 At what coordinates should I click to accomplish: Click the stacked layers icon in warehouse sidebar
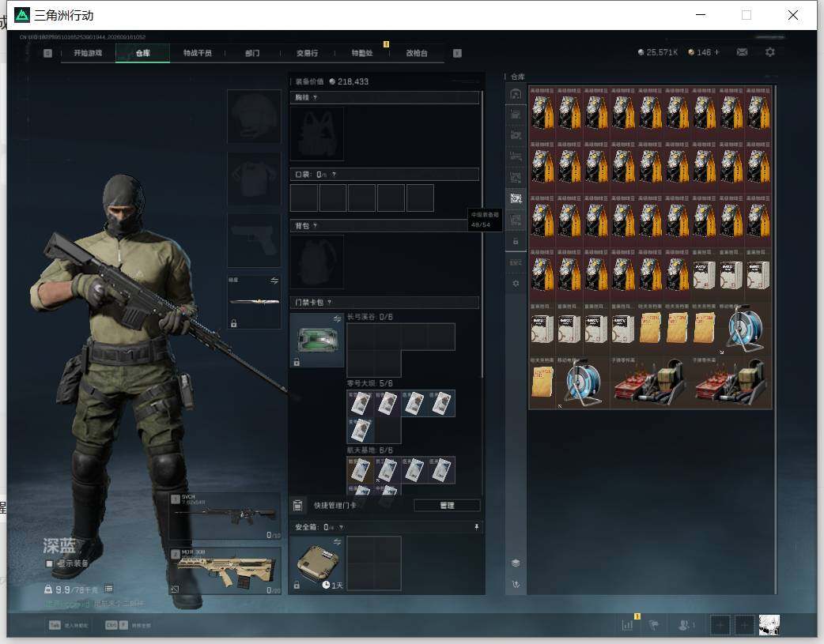516,563
